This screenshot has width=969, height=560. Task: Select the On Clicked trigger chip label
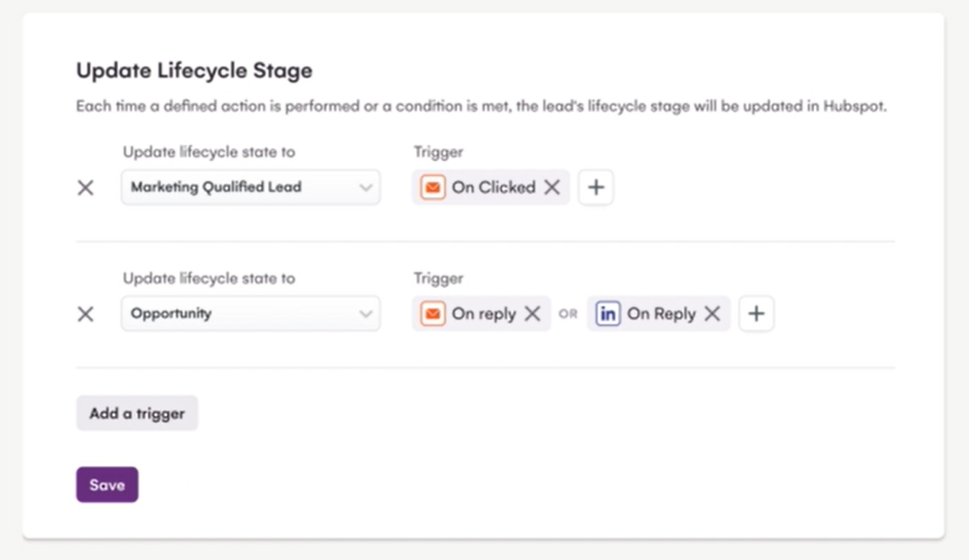(493, 187)
